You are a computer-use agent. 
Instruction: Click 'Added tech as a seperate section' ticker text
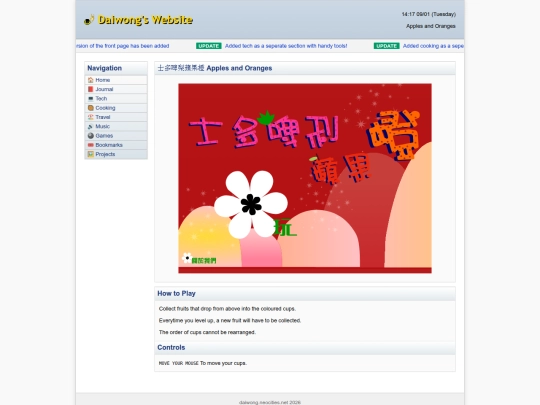click(286, 46)
